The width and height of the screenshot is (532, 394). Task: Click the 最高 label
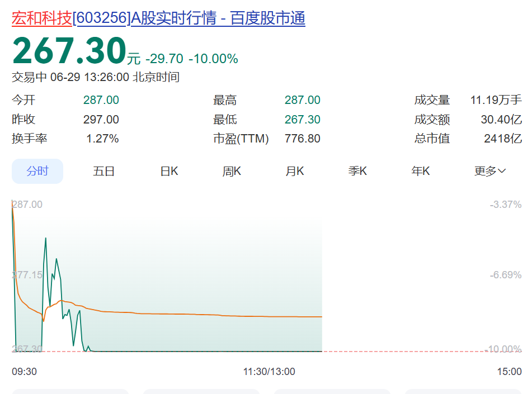[x=225, y=100]
